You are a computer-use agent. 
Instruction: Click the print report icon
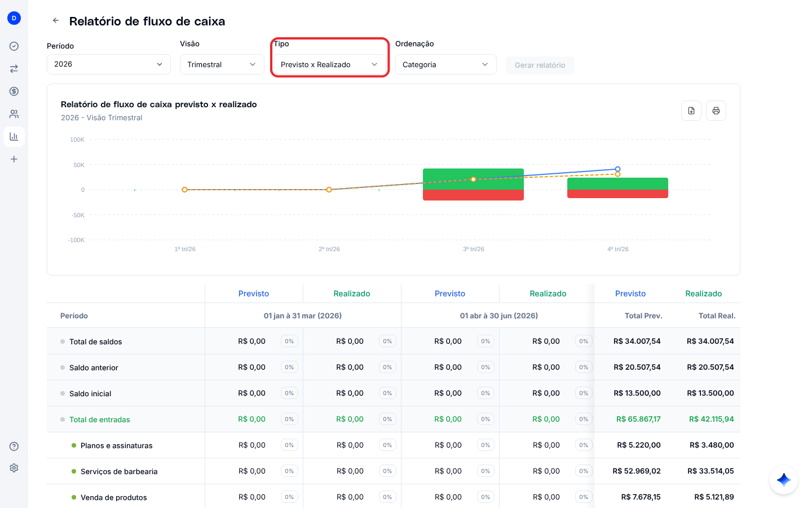coord(716,111)
